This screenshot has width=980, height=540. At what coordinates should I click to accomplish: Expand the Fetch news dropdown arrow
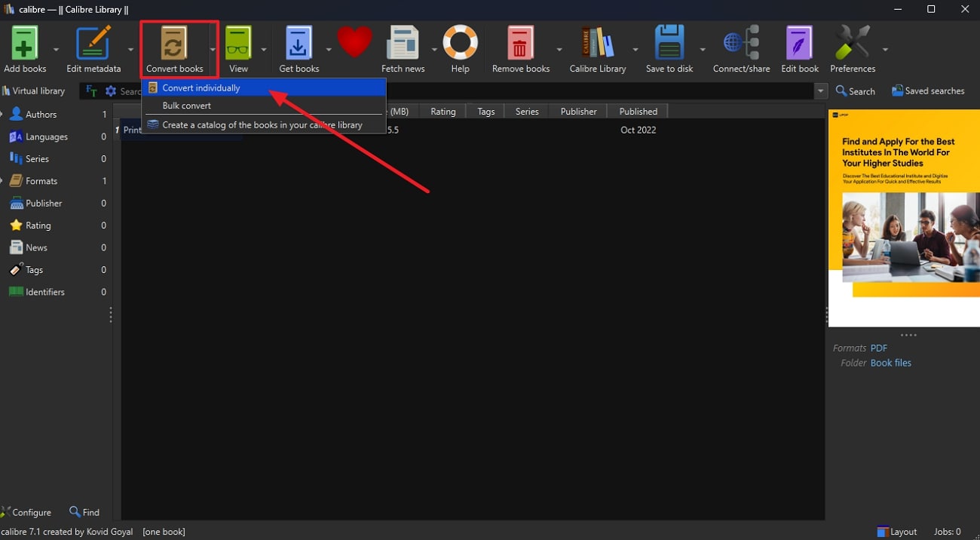[434, 50]
